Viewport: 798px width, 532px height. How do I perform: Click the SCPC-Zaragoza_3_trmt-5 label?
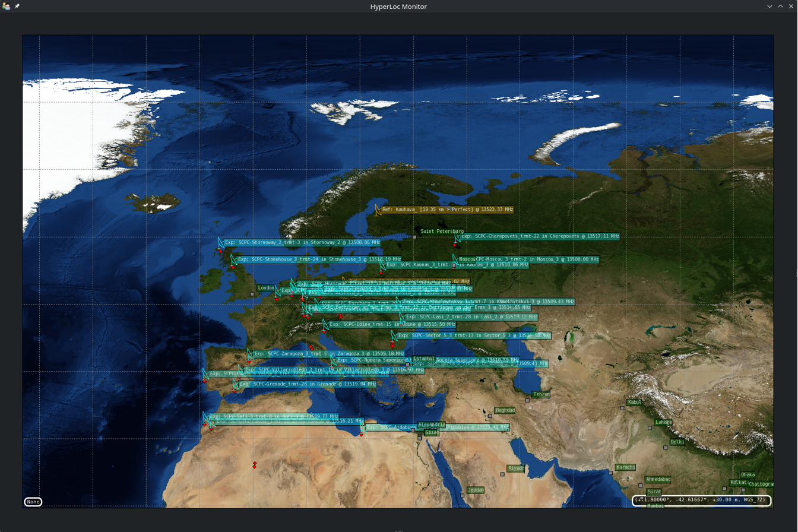[330, 353]
